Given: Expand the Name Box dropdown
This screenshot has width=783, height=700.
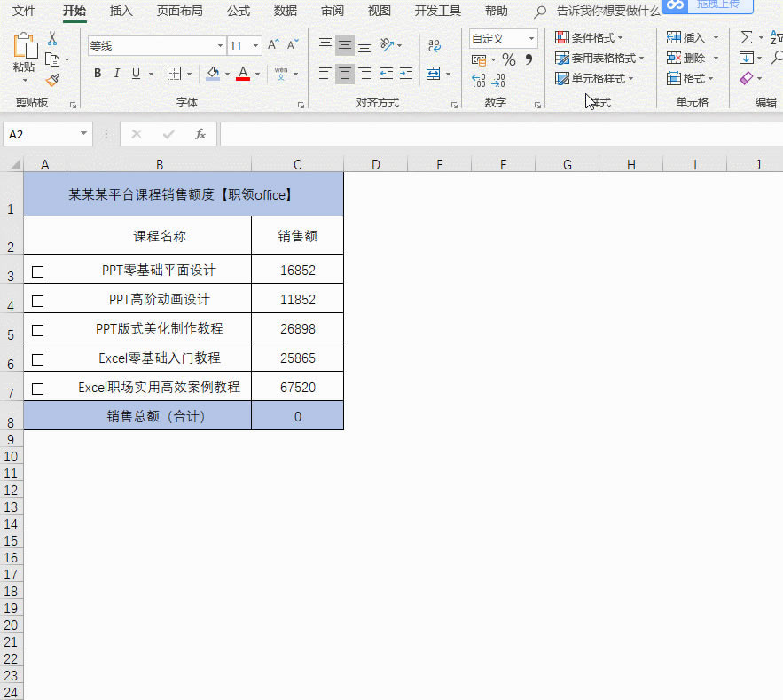Looking at the screenshot, I should [83, 133].
